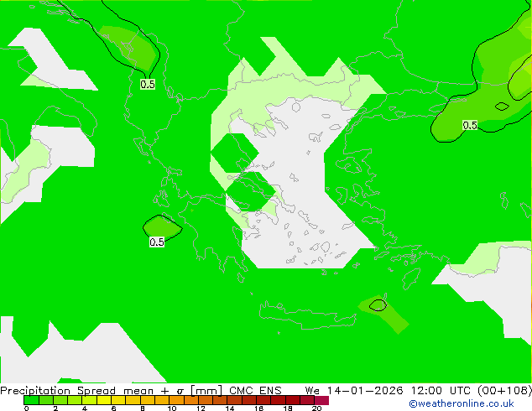Click the bright green legend swatch at 0

[31, 400]
